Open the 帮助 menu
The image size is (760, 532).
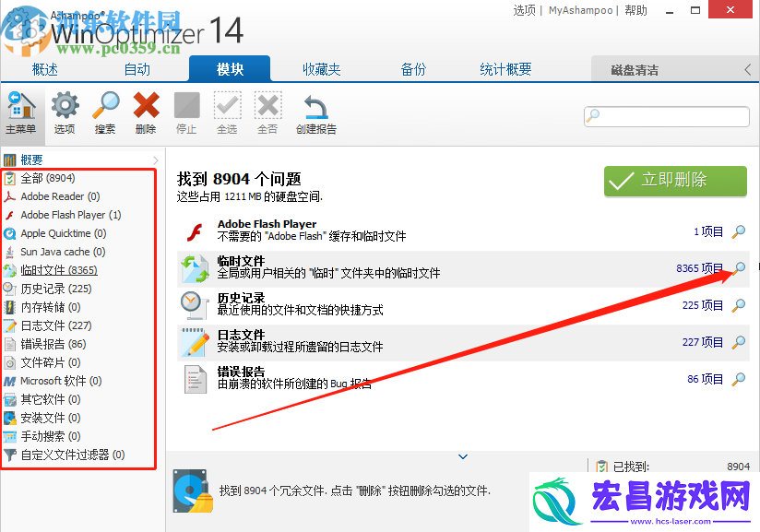point(635,10)
